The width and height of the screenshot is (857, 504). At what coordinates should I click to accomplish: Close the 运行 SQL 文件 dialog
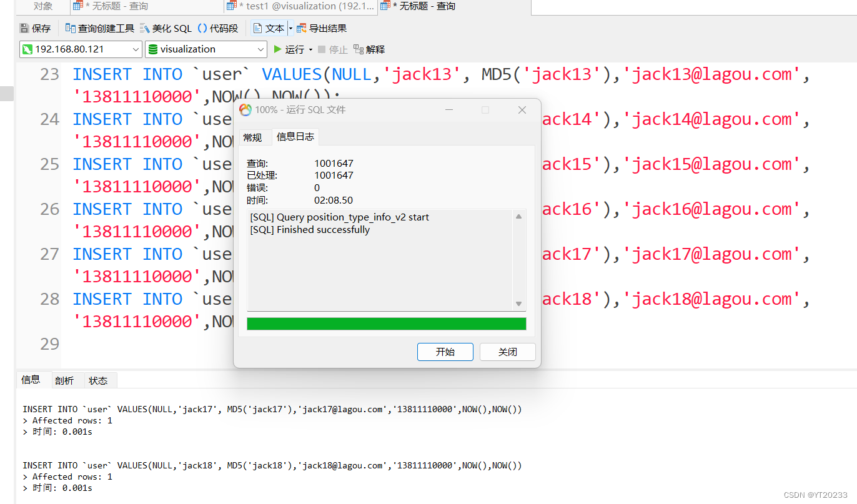pyautogui.click(x=522, y=110)
